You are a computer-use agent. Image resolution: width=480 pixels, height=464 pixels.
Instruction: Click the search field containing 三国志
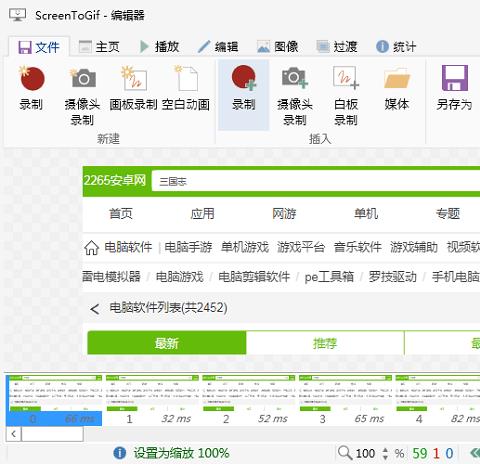[x=316, y=181]
